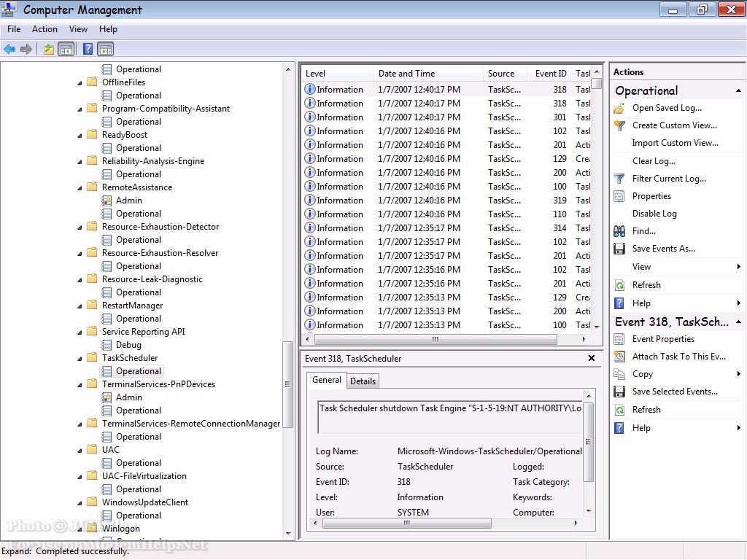Click the Computer Management title bar icon
The width and height of the screenshot is (747, 560).
tap(9, 9)
